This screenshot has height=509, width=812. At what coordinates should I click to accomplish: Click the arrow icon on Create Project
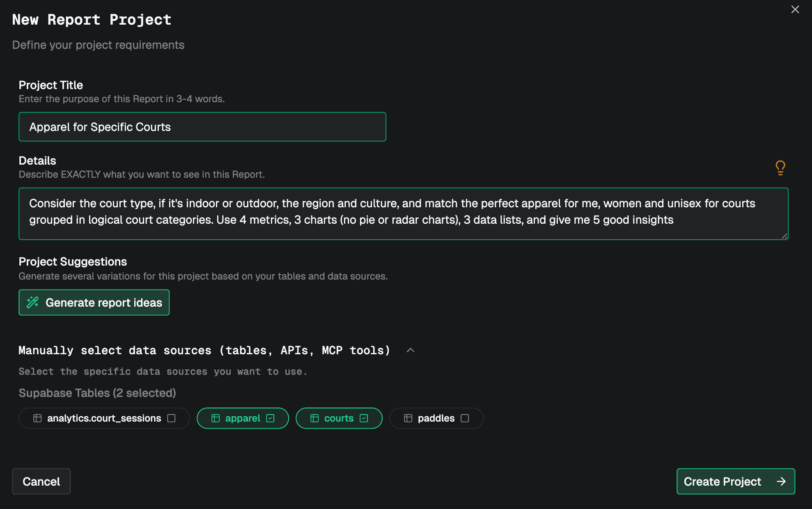781,481
